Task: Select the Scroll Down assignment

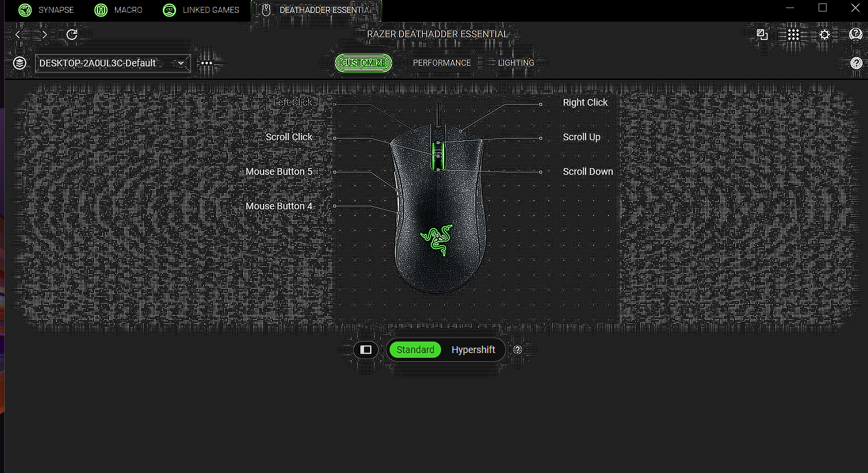Action: [587, 171]
